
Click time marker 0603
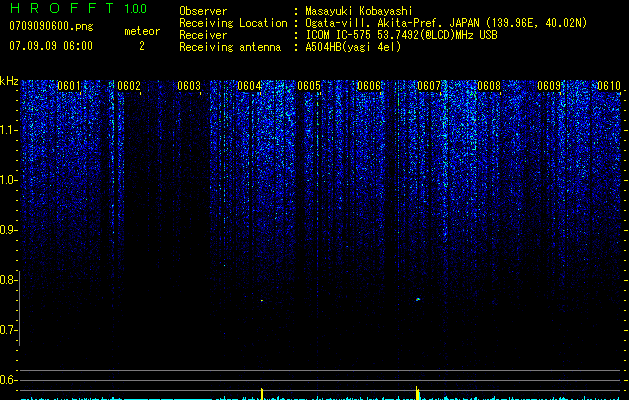pos(189,86)
